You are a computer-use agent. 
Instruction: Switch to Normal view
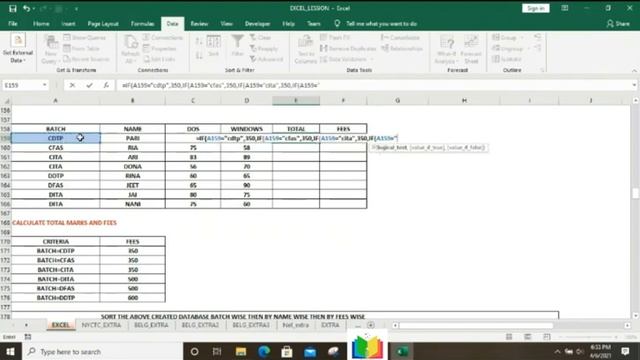point(509,337)
